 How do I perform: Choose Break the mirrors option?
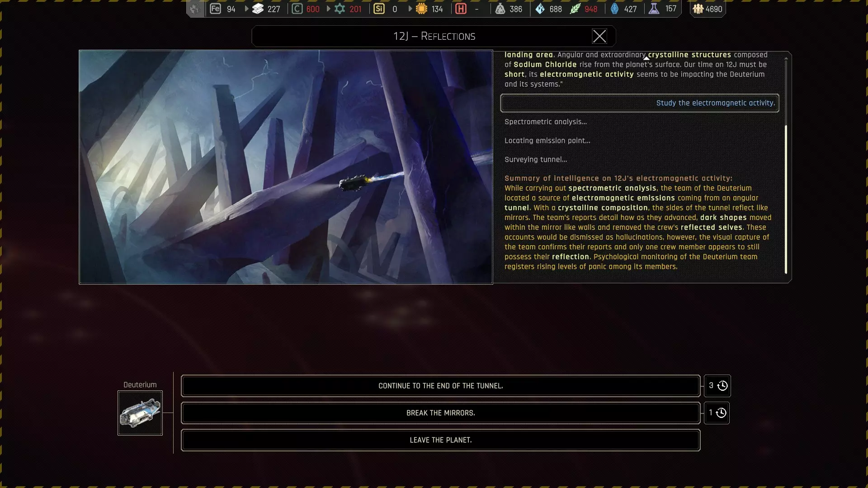click(440, 413)
